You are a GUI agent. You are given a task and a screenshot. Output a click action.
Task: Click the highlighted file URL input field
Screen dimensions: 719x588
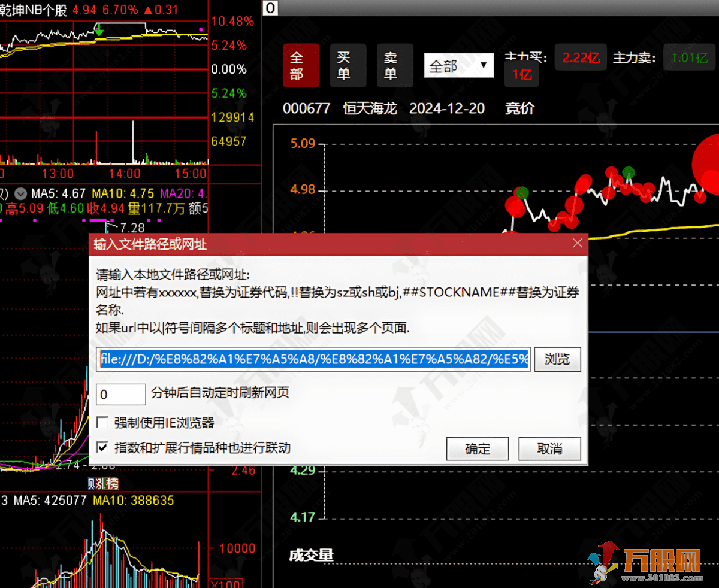click(312, 359)
